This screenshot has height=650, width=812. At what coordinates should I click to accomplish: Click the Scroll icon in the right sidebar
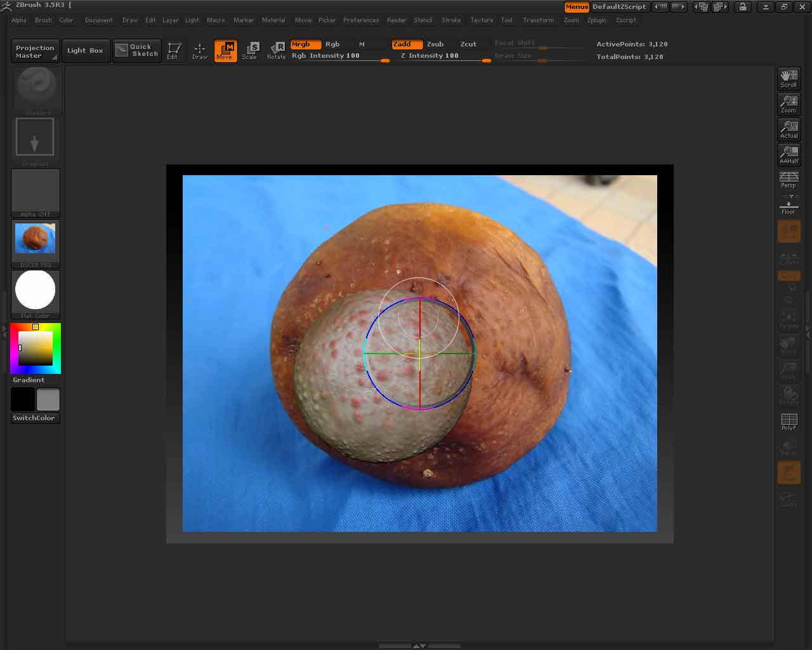point(789,78)
